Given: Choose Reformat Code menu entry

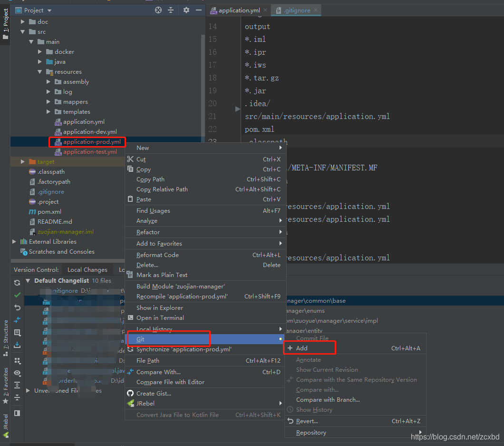Looking at the screenshot, I should 205,255.
